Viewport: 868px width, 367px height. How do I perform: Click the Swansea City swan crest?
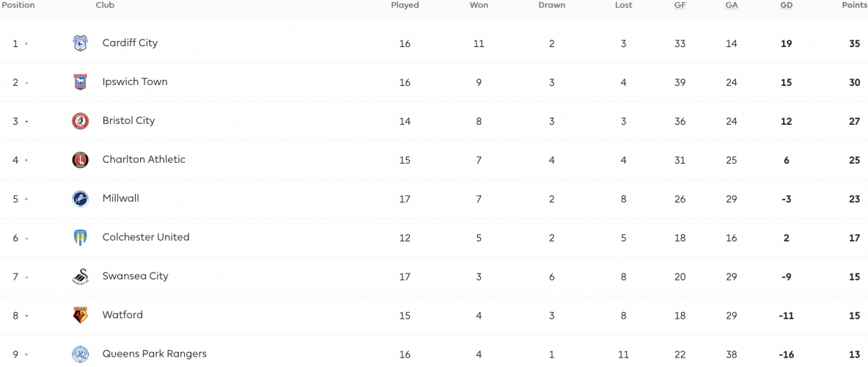[x=80, y=276]
